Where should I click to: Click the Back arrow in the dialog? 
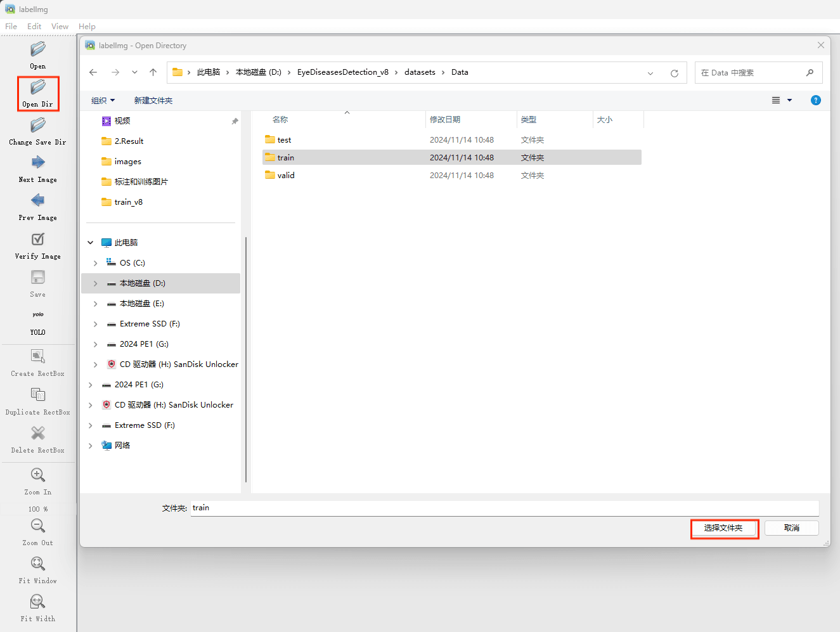point(93,72)
